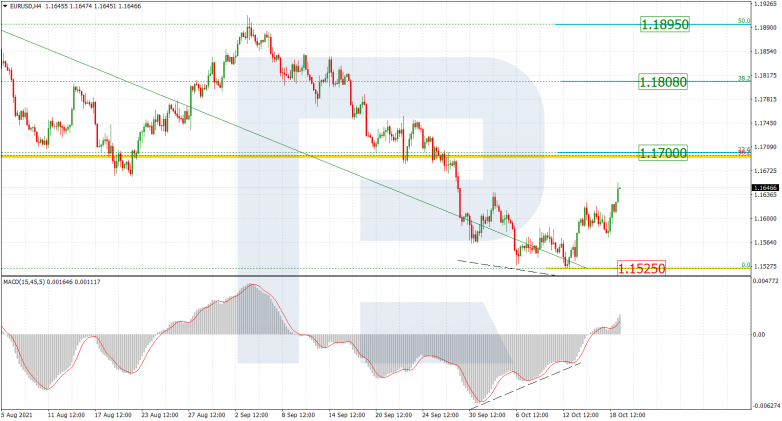Click the 8 Sep 12:00 time label
The image size is (782, 421).
coord(298,415)
